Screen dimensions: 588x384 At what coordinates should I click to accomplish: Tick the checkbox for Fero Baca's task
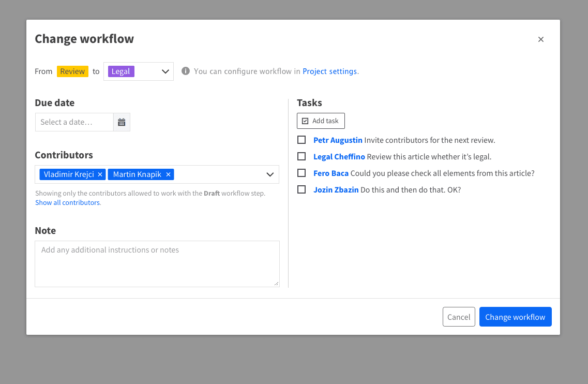[301, 173]
